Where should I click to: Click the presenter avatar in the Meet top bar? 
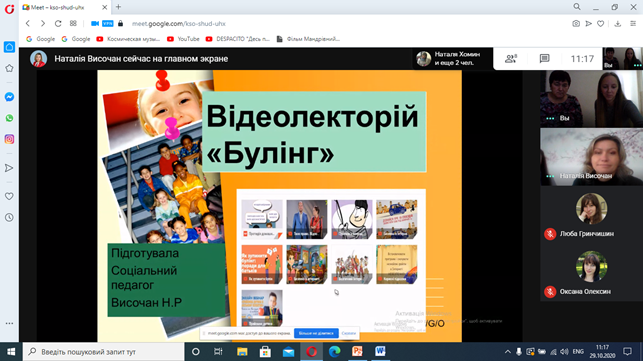(x=39, y=59)
